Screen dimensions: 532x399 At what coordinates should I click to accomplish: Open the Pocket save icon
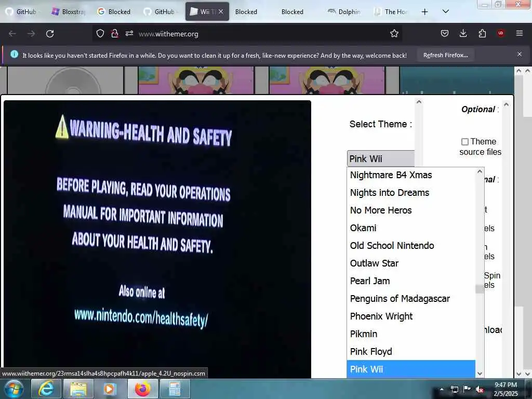(445, 33)
